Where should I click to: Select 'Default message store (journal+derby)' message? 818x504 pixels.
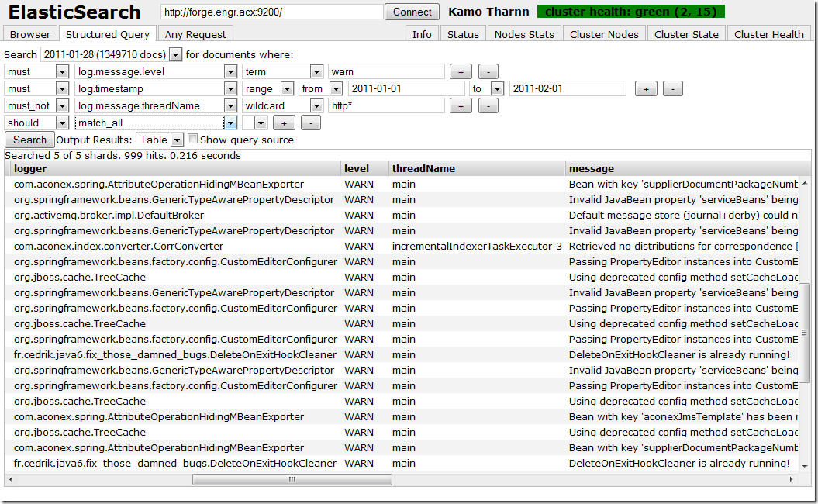683,215
